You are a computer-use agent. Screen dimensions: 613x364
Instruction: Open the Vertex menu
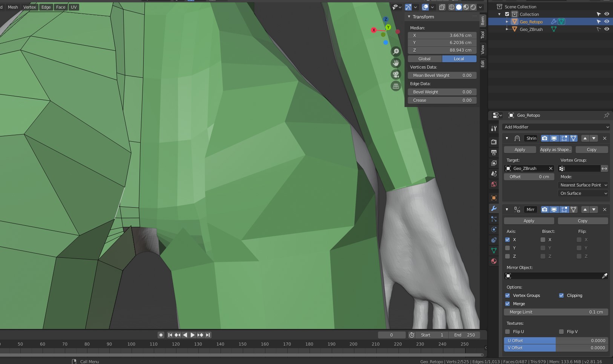[29, 7]
